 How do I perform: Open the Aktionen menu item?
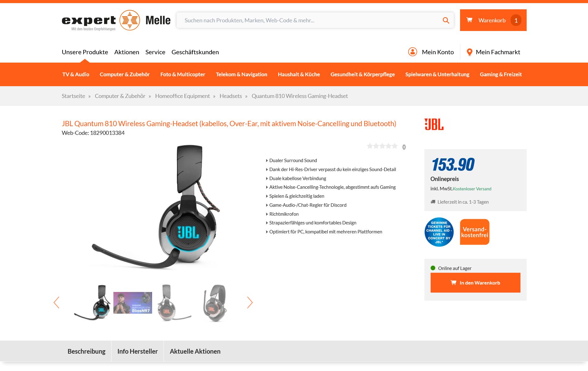pyautogui.click(x=127, y=52)
